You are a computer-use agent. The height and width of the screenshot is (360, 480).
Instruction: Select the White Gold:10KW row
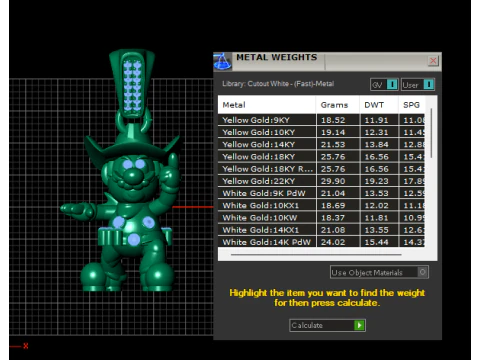point(321,218)
